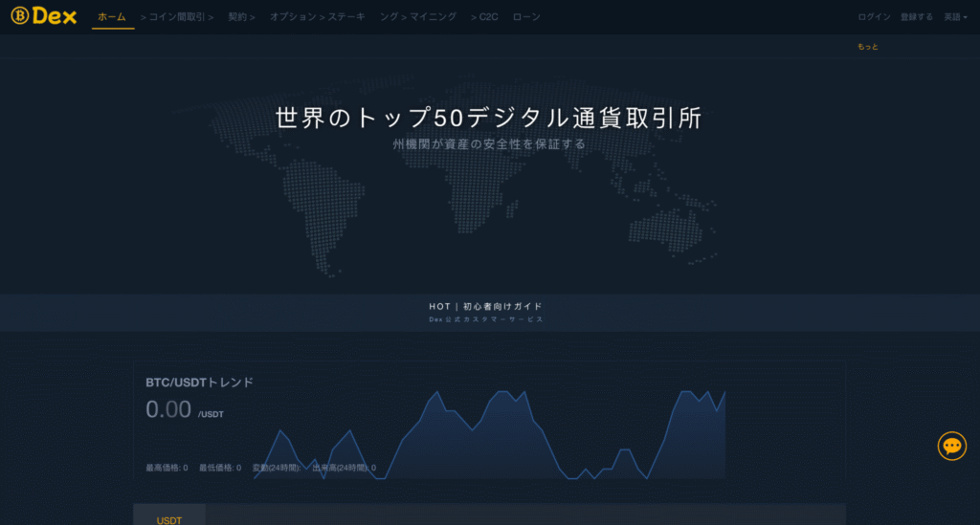Click the 世界のトップ50デジタル通貨取引所 headline
This screenshot has height=525, width=980.
pyautogui.click(x=489, y=118)
